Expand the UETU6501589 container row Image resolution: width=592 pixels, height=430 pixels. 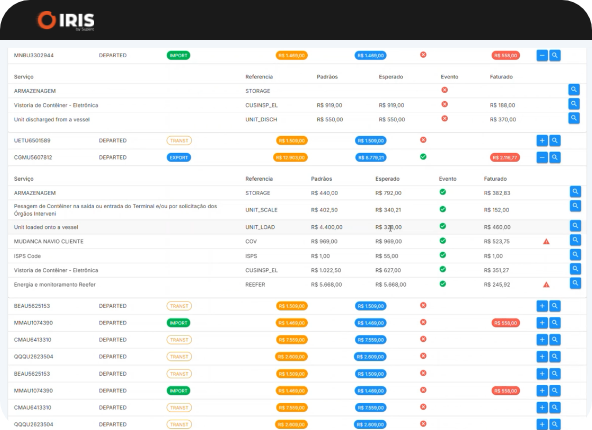coord(542,140)
